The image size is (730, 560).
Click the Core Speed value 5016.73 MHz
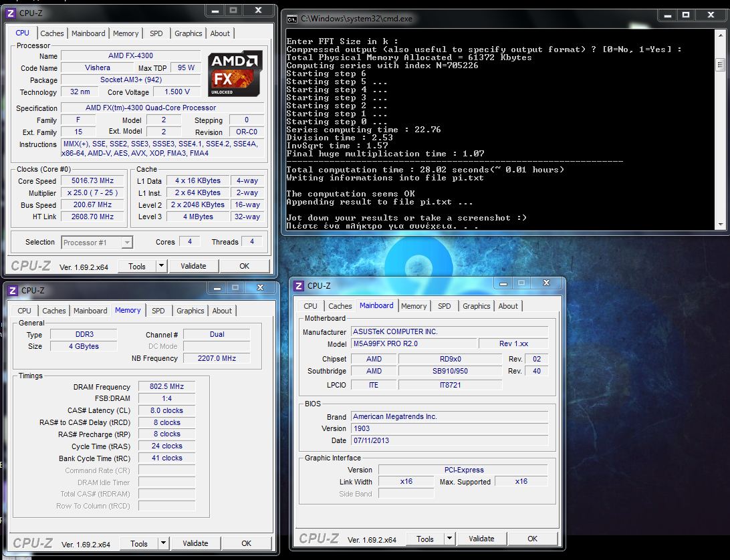[93, 180]
